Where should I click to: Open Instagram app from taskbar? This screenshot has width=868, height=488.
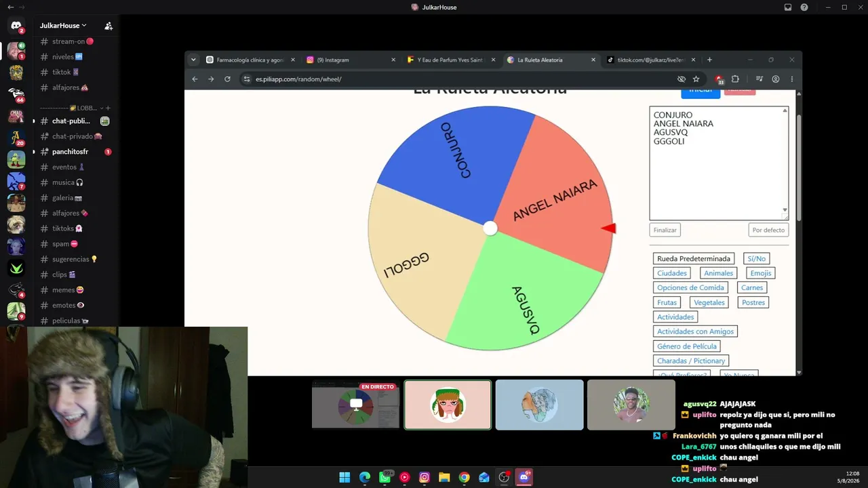pyautogui.click(x=425, y=477)
